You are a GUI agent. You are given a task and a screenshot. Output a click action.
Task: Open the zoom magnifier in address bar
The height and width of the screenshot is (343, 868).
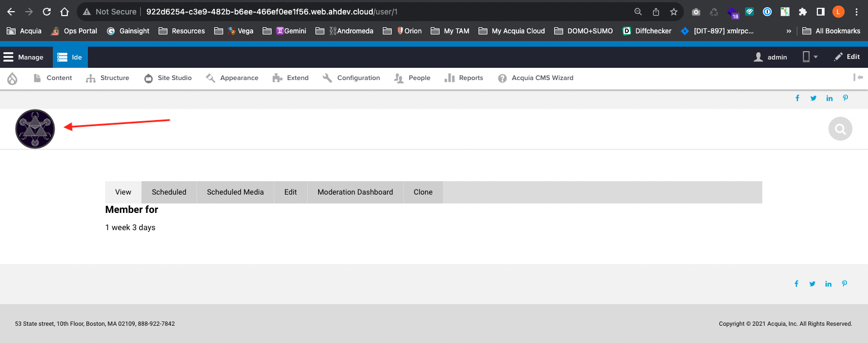tap(638, 12)
